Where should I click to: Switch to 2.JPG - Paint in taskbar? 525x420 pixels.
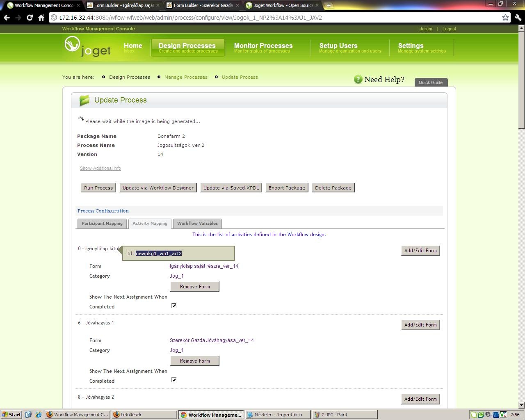point(345,415)
